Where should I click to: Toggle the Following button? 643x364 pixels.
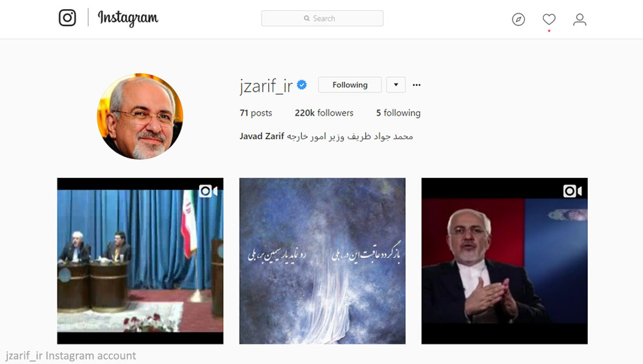coord(350,85)
